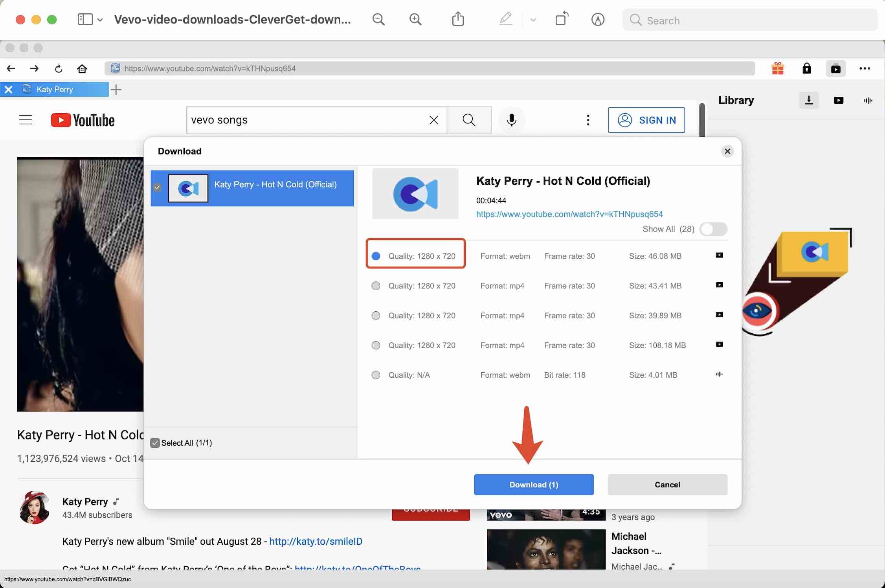885x588 pixels.
Task: Click the Preview share icon
Action: [458, 19]
